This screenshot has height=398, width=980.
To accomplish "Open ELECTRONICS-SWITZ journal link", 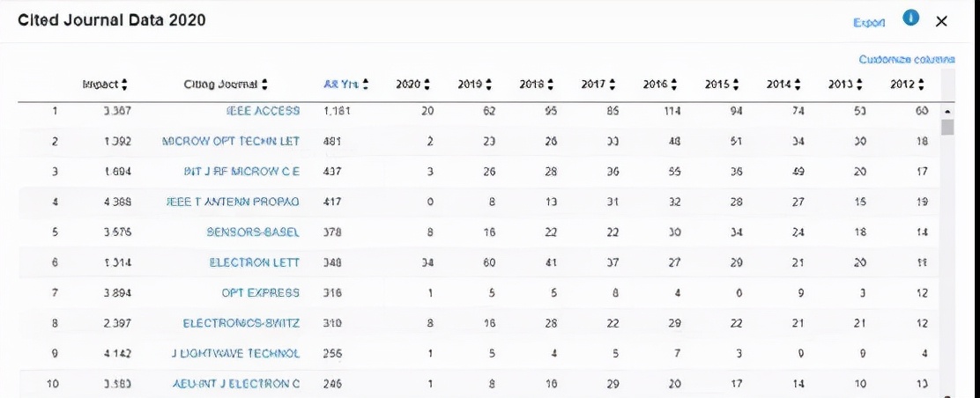I will point(241,323).
